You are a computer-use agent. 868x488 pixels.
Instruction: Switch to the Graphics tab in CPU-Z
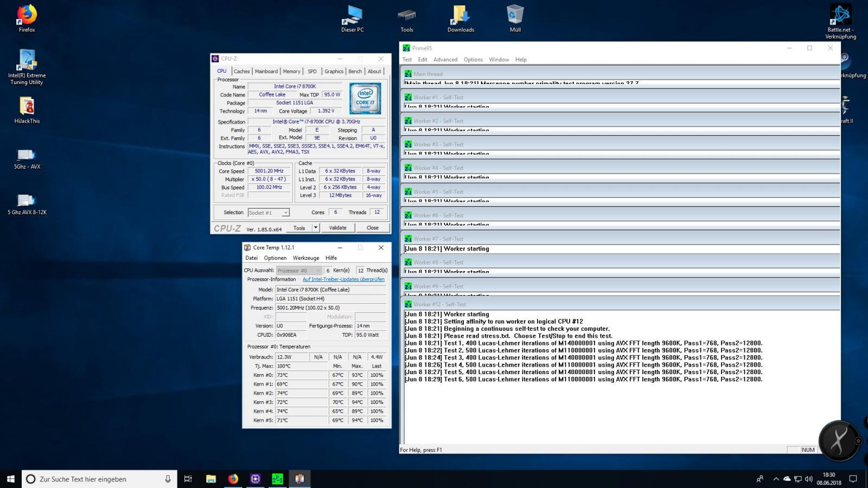(334, 71)
